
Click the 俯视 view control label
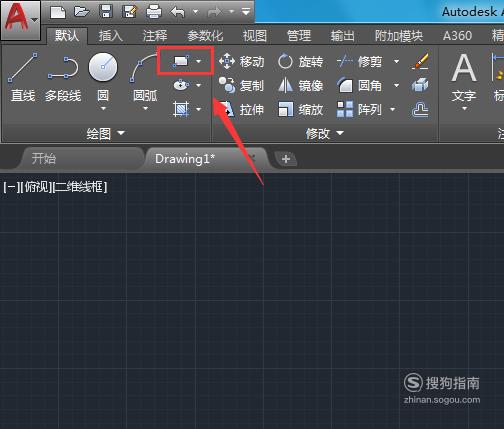(x=36, y=187)
